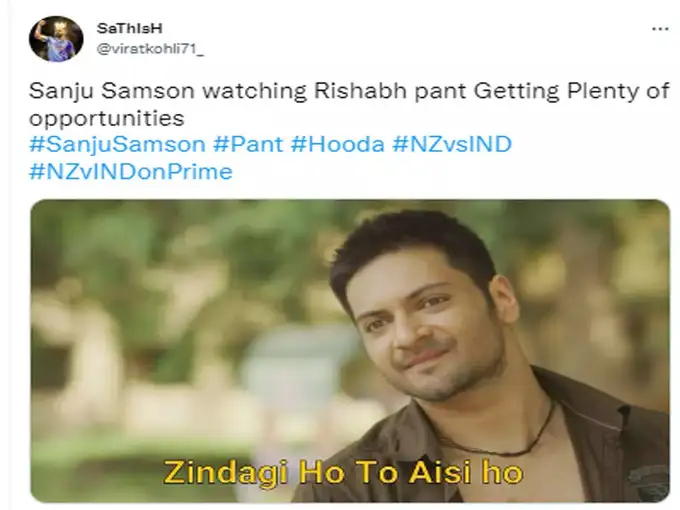The height and width of the screenshot is (510, 680).
Task: Click 'Getting Plenty of' in the tweet
Action: pos(572,91)
